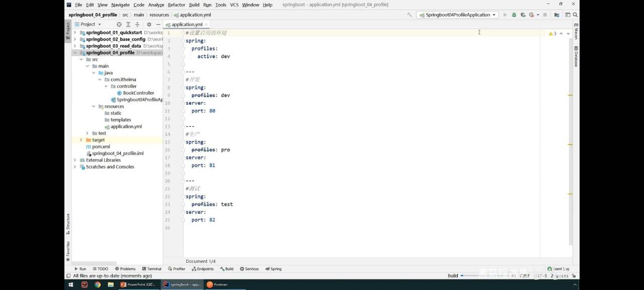Select the templates folder
Screen dimensions: 644x290
(x=118, y=120)
